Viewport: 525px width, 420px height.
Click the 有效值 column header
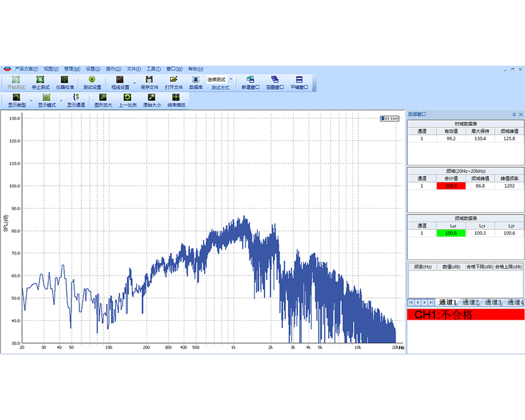[451, 131]
